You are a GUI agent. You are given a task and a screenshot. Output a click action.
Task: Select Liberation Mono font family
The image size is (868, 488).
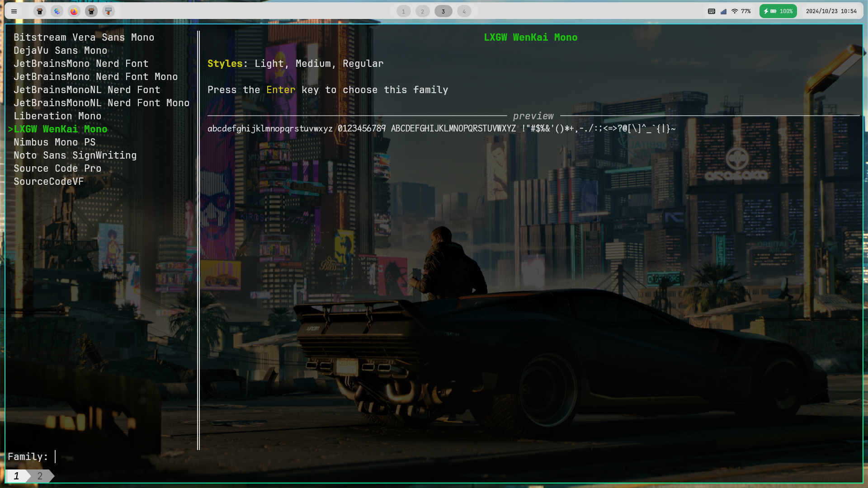tap(57, 116)
